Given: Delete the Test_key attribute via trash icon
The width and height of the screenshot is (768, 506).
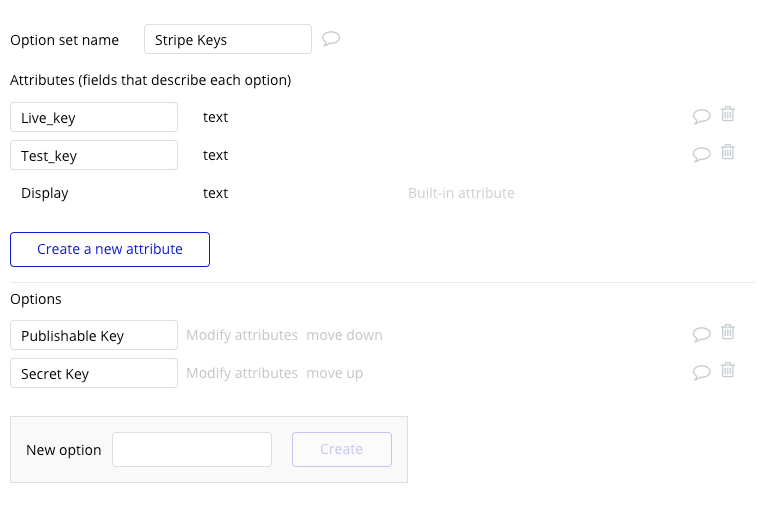Looking at the screenshot, I should (x=728, y=152).
